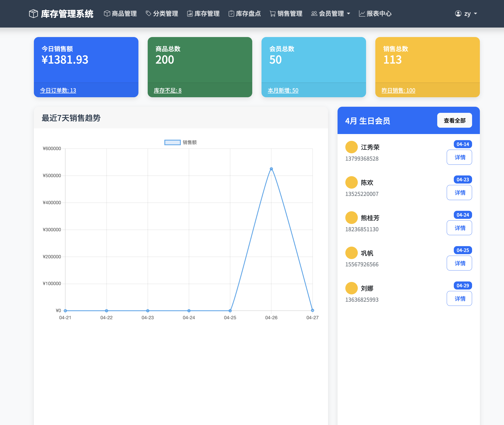Open the zy user dropdown arrow

[x=475, y=14]
